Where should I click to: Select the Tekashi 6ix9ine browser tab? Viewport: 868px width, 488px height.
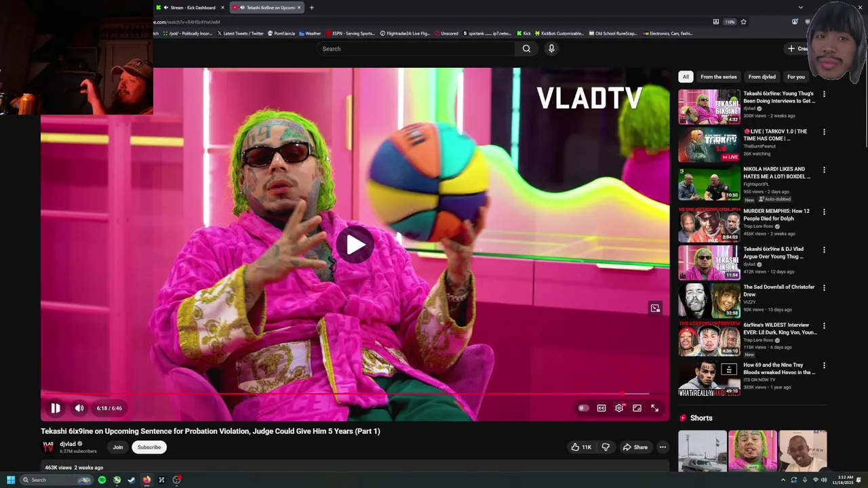click(267, 7)
